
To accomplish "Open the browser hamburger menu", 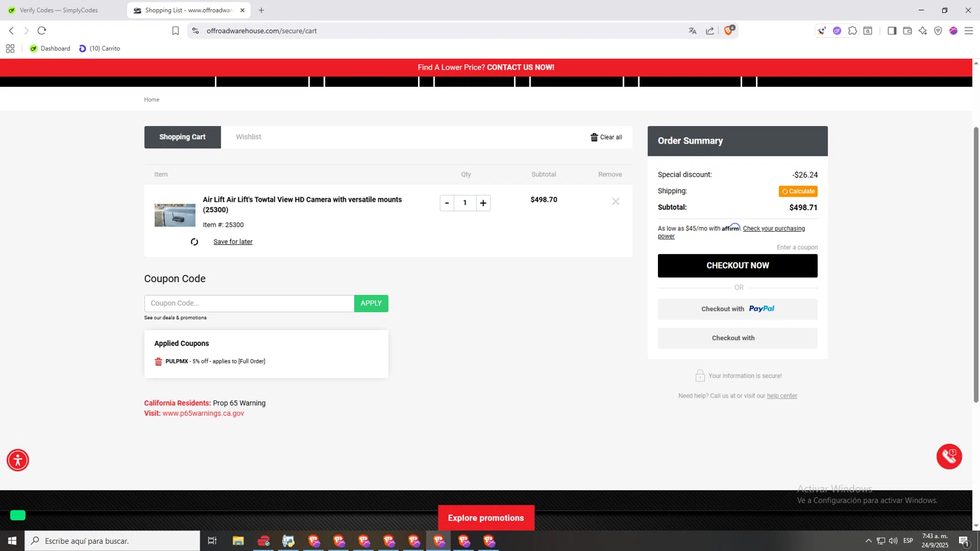I will (x=969, y=31).
